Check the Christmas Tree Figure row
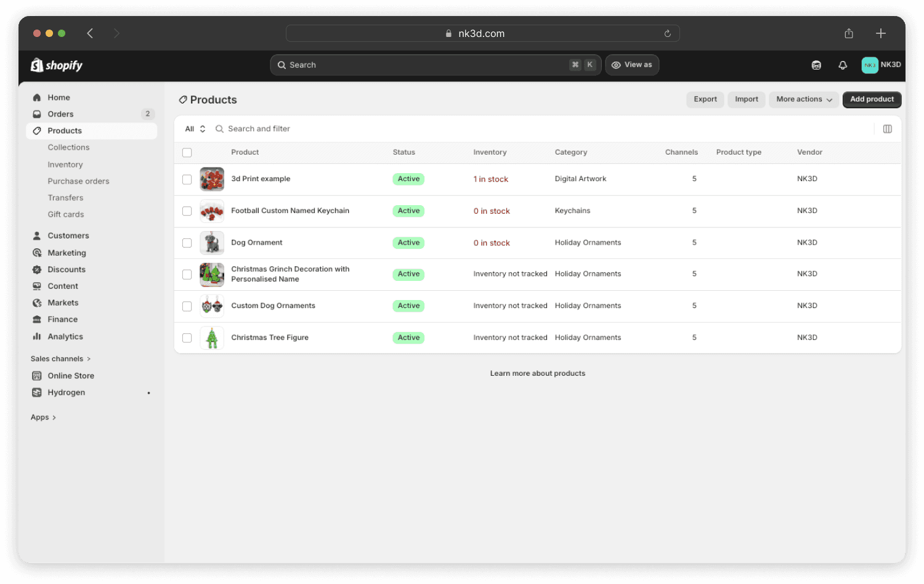 point(187,338)
